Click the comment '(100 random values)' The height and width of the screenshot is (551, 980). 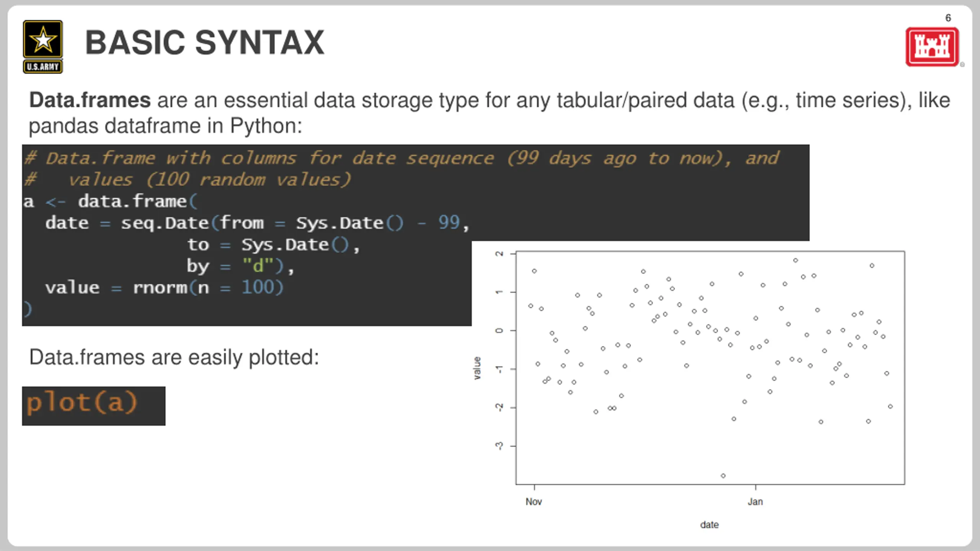point(248,179)
